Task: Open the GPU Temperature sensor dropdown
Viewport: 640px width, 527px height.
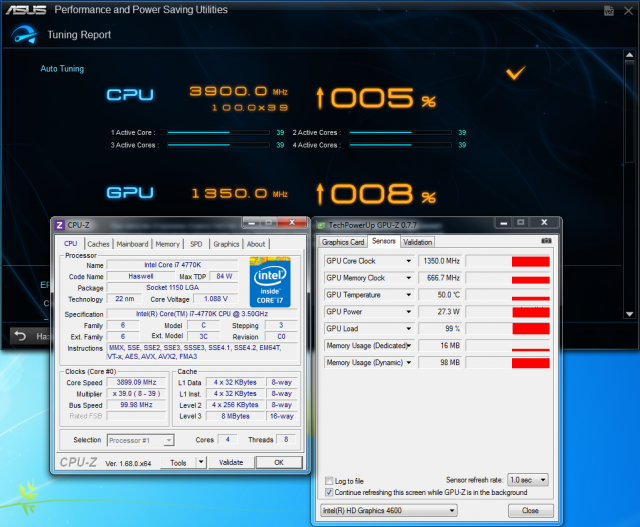Action: (409, 295)
